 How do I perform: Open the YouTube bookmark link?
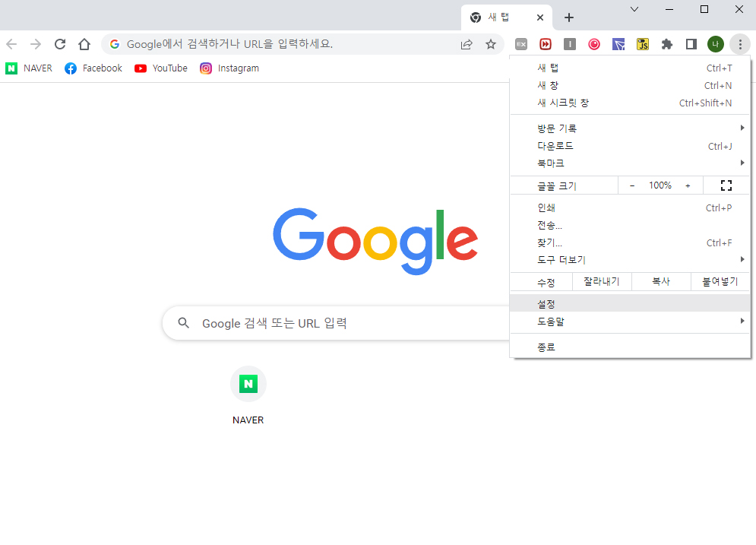(x=160, y=68)
